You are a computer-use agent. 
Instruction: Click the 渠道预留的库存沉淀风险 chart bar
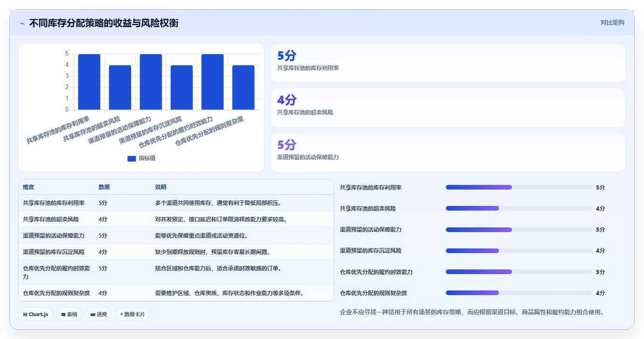point(181,87)
